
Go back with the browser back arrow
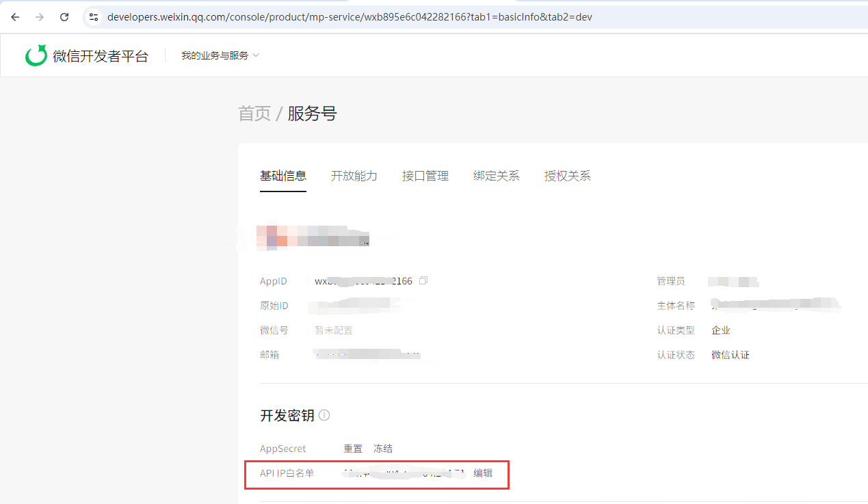click(x=15, y=17)
